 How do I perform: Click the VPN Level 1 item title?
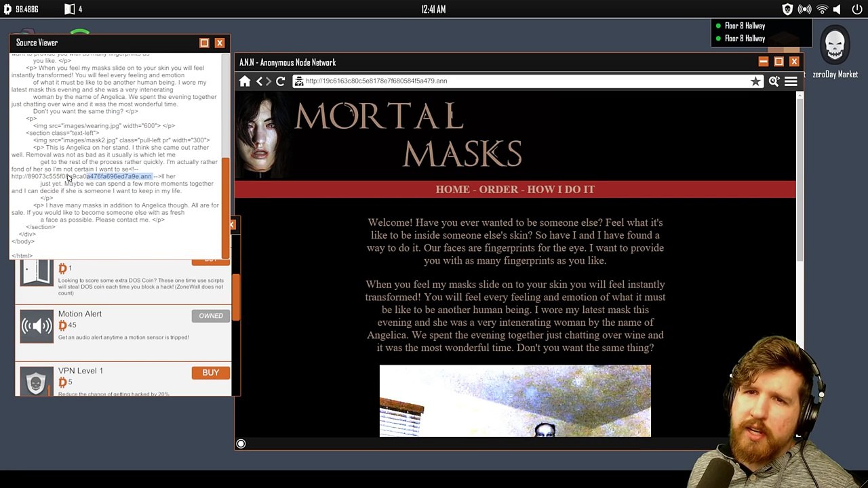[81, 371]
